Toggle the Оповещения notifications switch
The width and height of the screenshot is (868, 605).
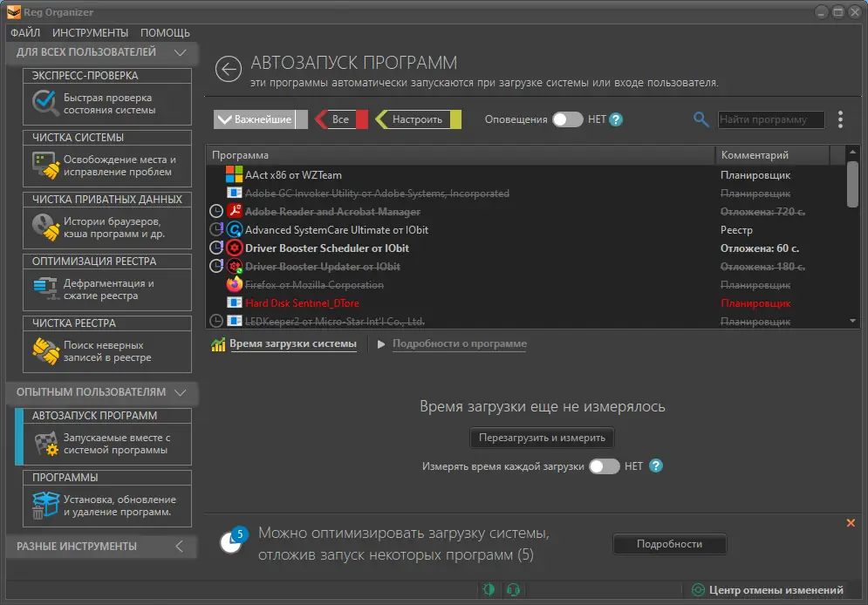pos(567,119)
